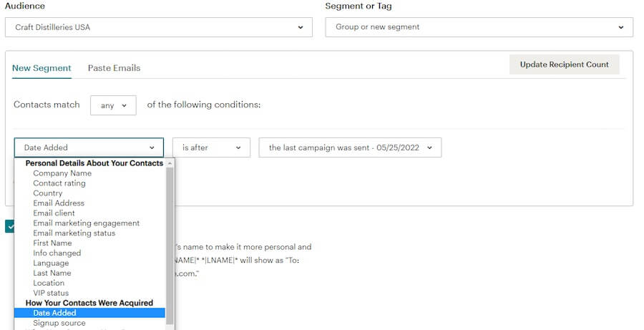Open the Date Added field dropdown
The height and width of the screenshot is (330, 644).
pos(89,147)
